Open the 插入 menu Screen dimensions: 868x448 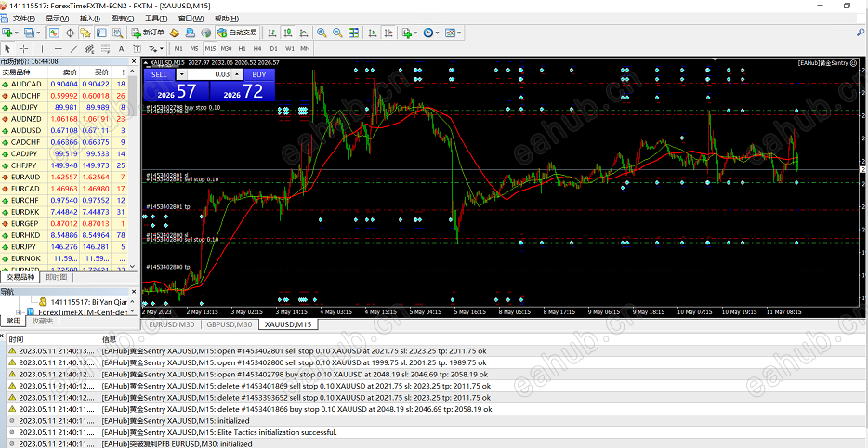[x=90, y=19]
